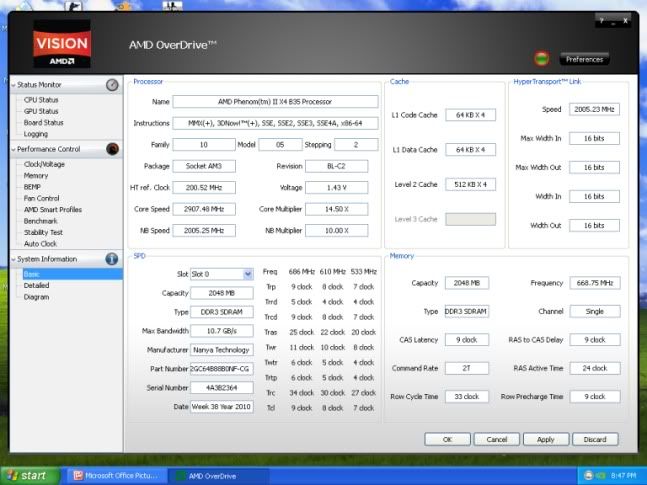Click the Level 2 Cache value

pyautogui.click(x=470, y=184)
